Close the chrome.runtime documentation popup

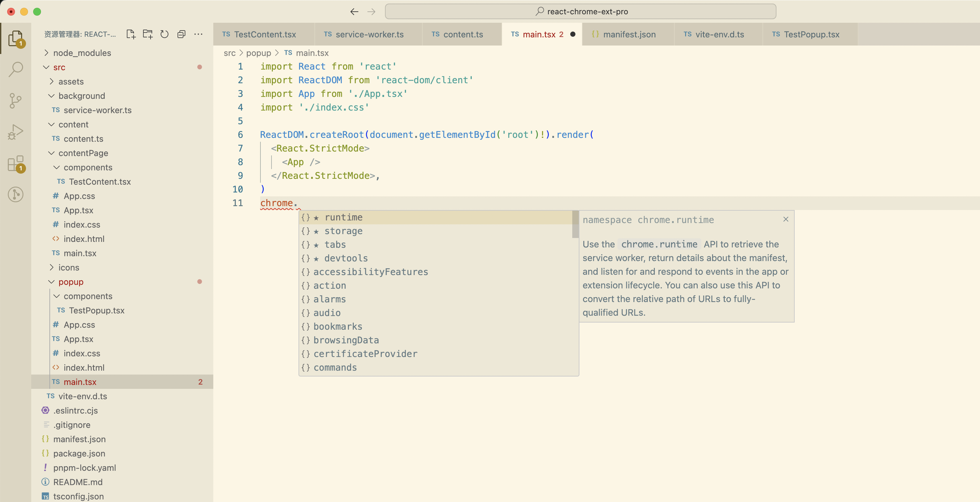[x=786, y=219]
